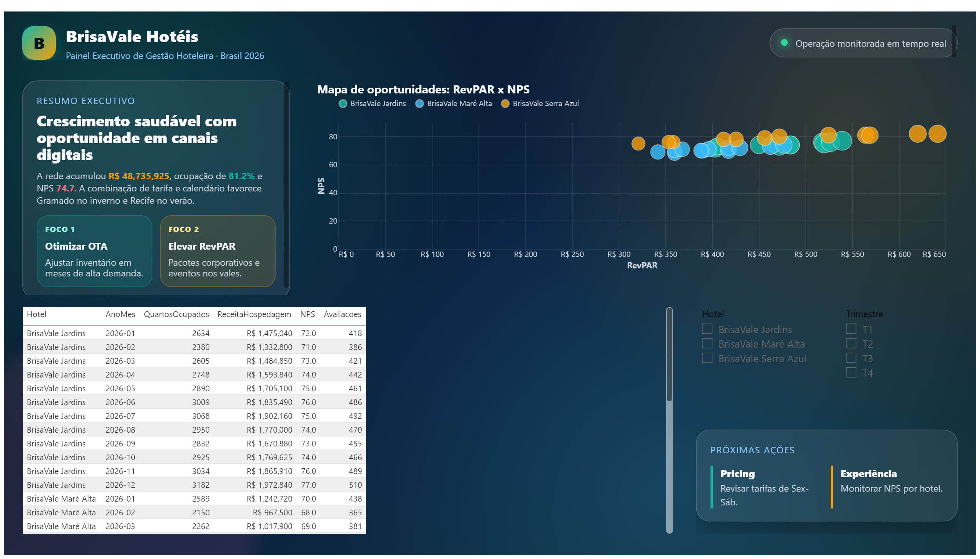Open the Foco 2 Elevar RevPAR card
The width and height of the screenshot is (980, 559).
tap(218, 251)
